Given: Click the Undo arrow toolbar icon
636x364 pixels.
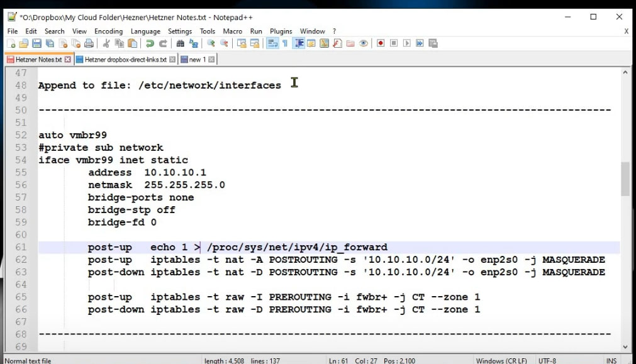Looking at the screenshot, I should coord(150,43).
